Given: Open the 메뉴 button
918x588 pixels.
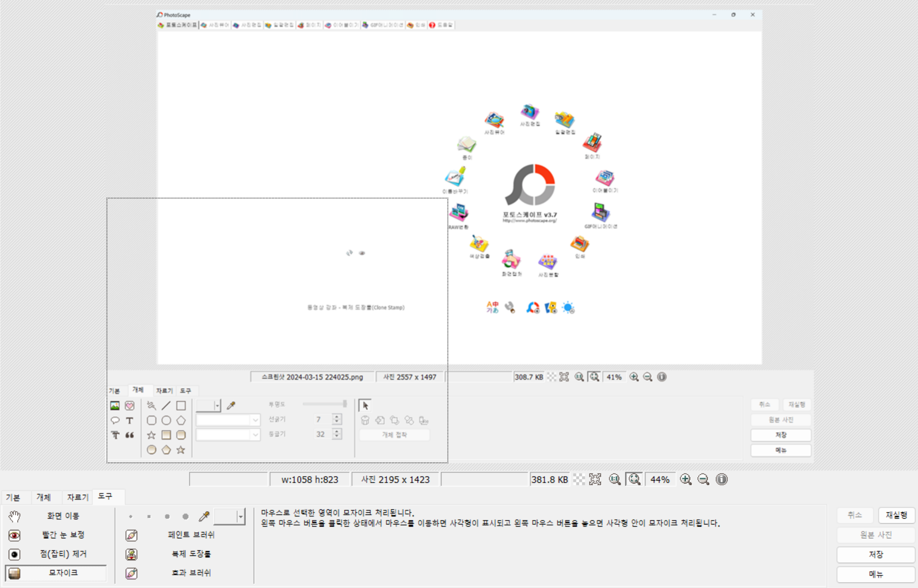Looking at the screenshot, I should tap(875, 574).
